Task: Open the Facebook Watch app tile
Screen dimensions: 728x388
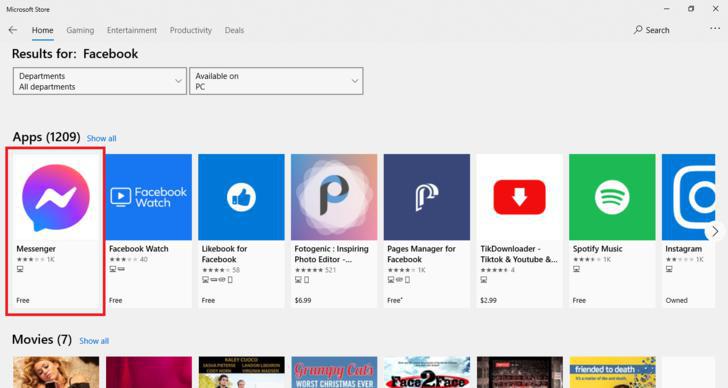Action: 149,197
